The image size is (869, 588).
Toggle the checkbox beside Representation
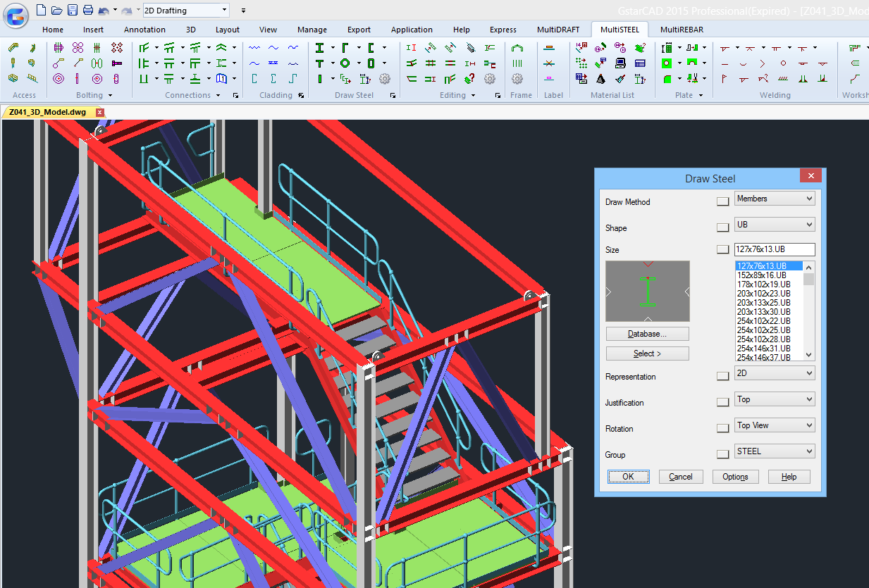click(x=722, y=375)
